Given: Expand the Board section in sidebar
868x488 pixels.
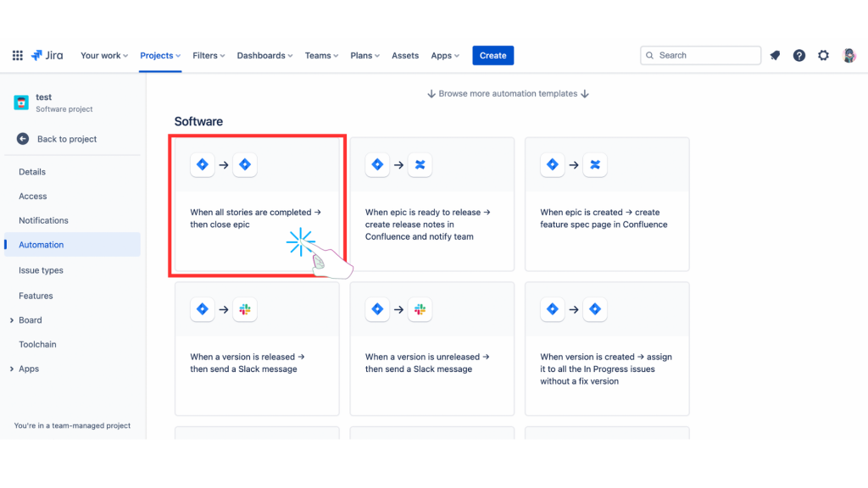Looking at the screenshot, I should [x=12, y=320].
